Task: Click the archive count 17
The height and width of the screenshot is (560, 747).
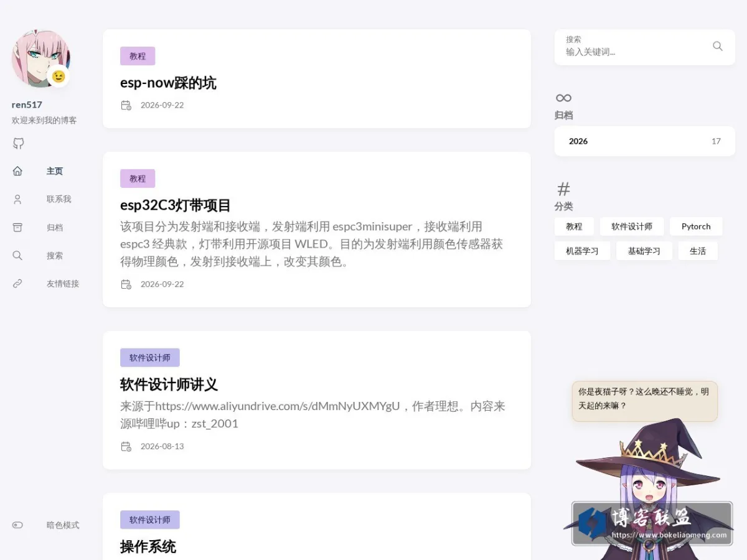Action: click(x=716, y=141)
